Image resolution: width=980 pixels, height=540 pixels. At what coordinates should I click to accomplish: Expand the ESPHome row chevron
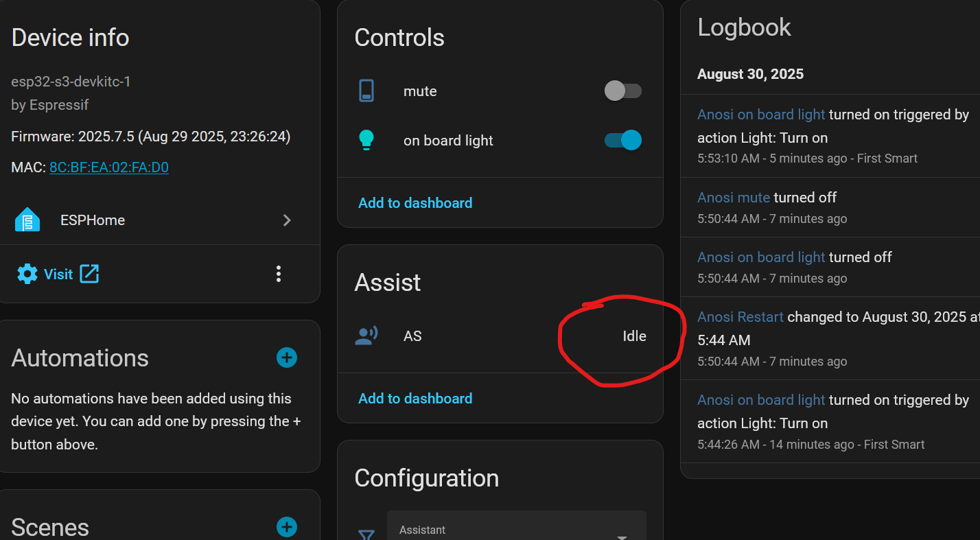pos(287,220)
